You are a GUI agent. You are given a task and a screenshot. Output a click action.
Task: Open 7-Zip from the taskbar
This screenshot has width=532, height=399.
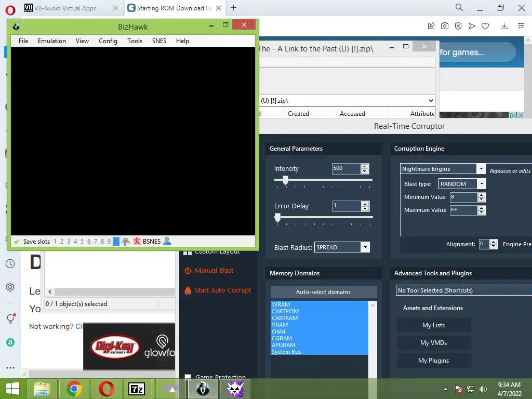click(x=137, y=389)
